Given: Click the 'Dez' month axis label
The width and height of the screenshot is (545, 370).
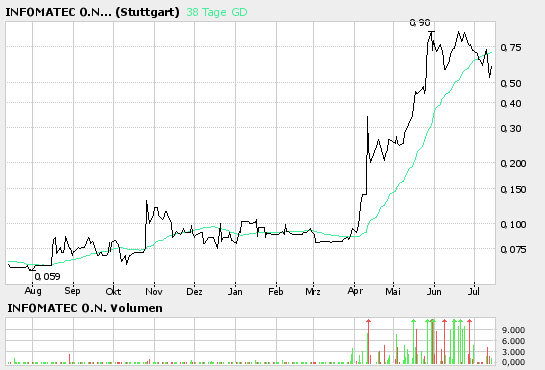Looking at the screenshot, I should click(194, 291).
